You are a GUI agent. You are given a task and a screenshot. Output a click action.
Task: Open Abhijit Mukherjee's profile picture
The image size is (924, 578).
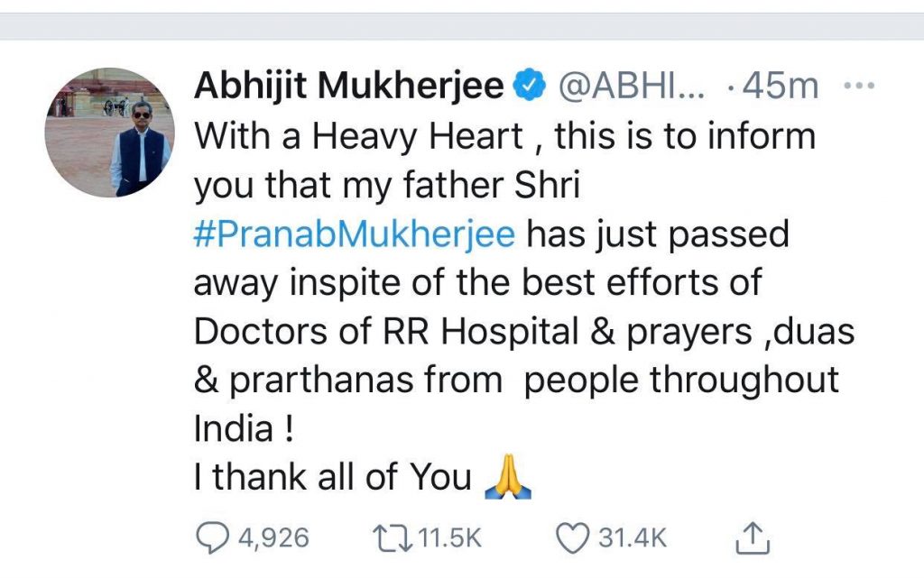coord(110,133)
